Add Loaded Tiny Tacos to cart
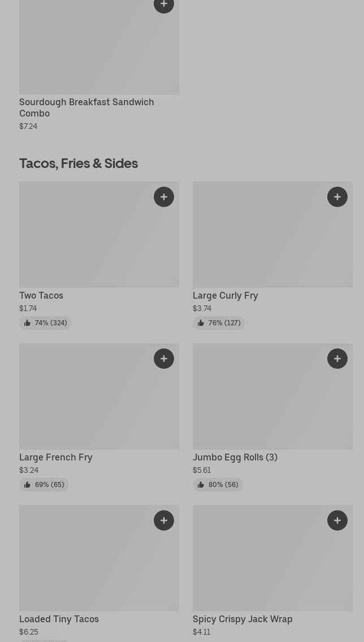 pyautogui.click(x=164, y=520)
